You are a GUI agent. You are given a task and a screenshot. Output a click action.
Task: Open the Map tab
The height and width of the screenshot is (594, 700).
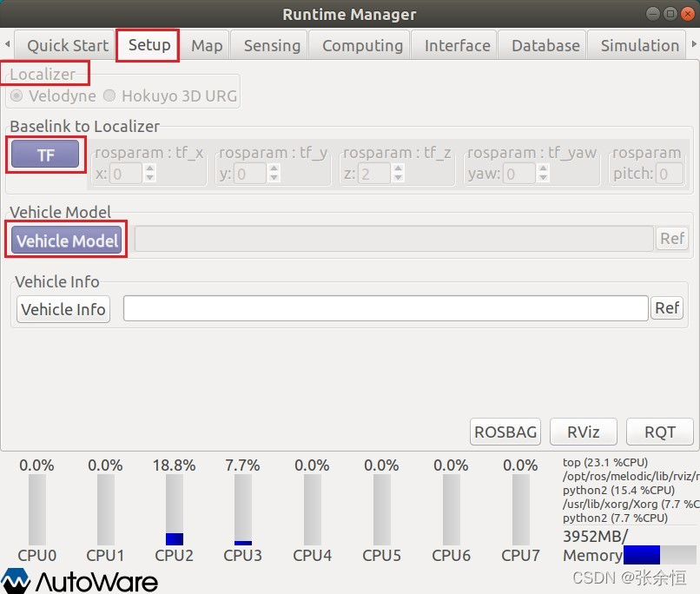pos(207,45)
